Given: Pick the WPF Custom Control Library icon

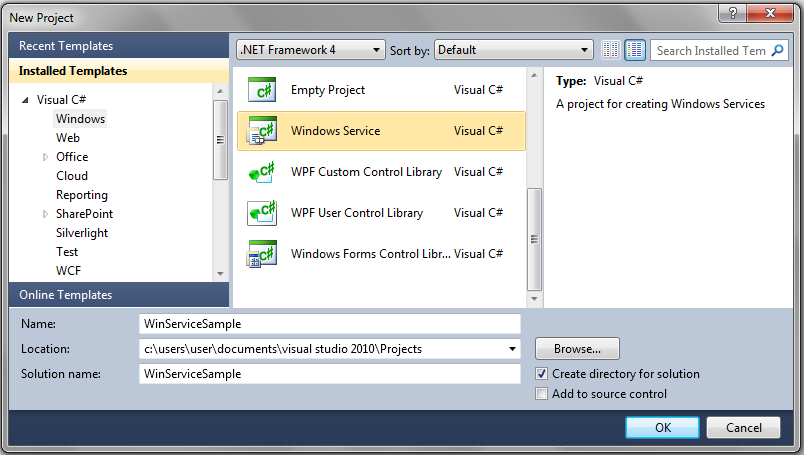Looking at the screenshot, I should 262,172.
